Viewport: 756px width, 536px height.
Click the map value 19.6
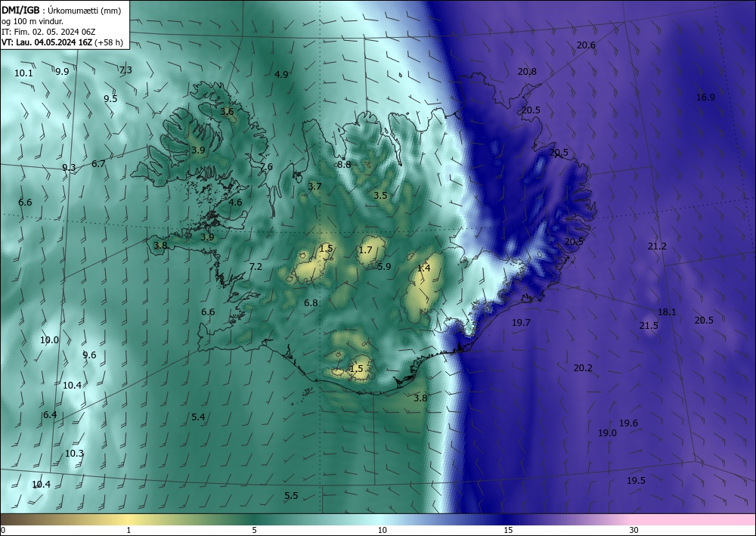628,423
